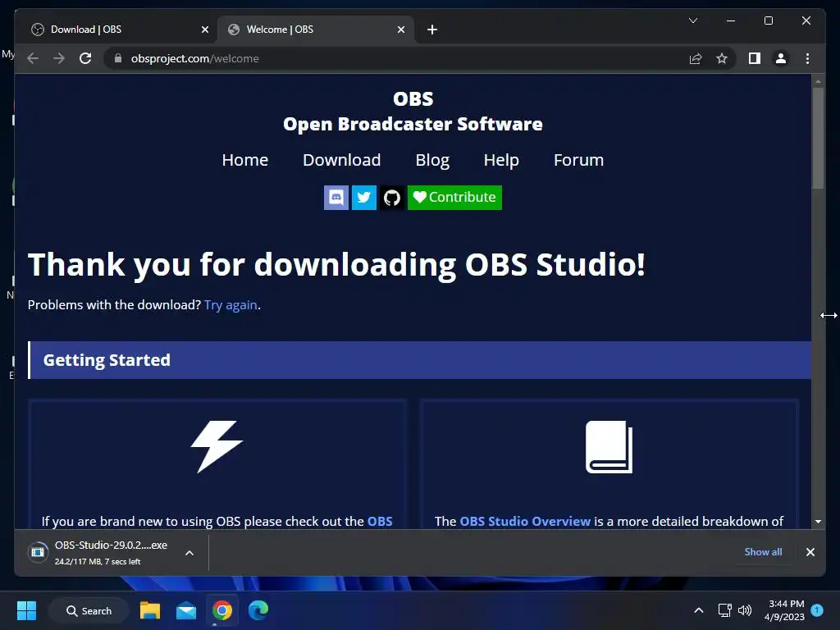Click the lightning bolt quickstart icon
840x630 pixels.
tap(217, 447)
